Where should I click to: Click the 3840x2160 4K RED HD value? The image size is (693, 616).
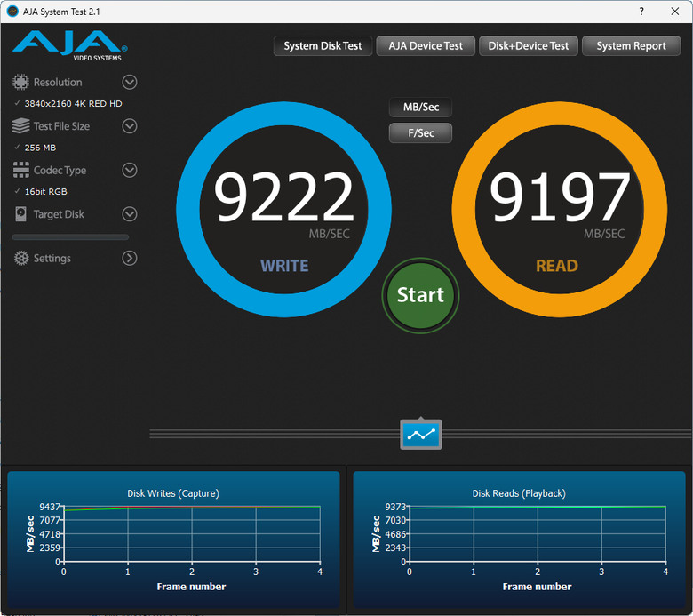coord(74,103)
